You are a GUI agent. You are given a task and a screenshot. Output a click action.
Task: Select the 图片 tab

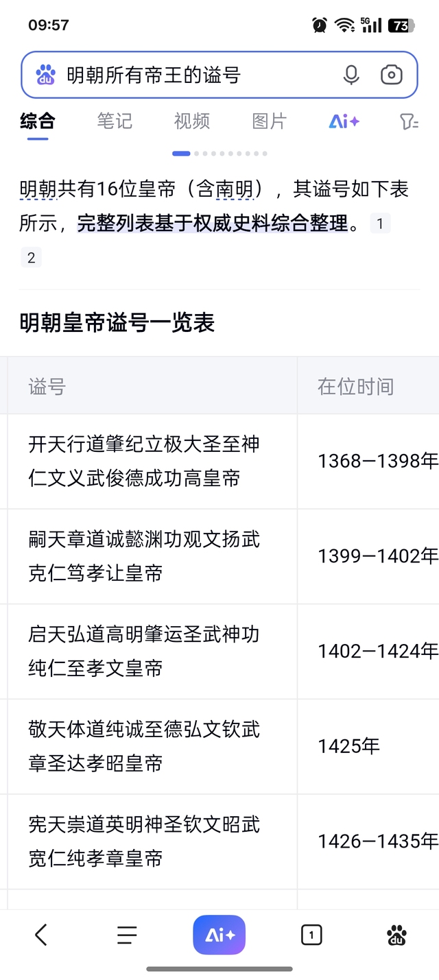(269, 121)
